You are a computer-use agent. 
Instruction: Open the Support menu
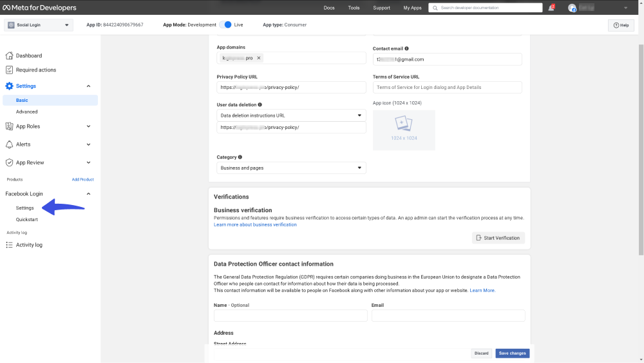[x=381, y=8]
